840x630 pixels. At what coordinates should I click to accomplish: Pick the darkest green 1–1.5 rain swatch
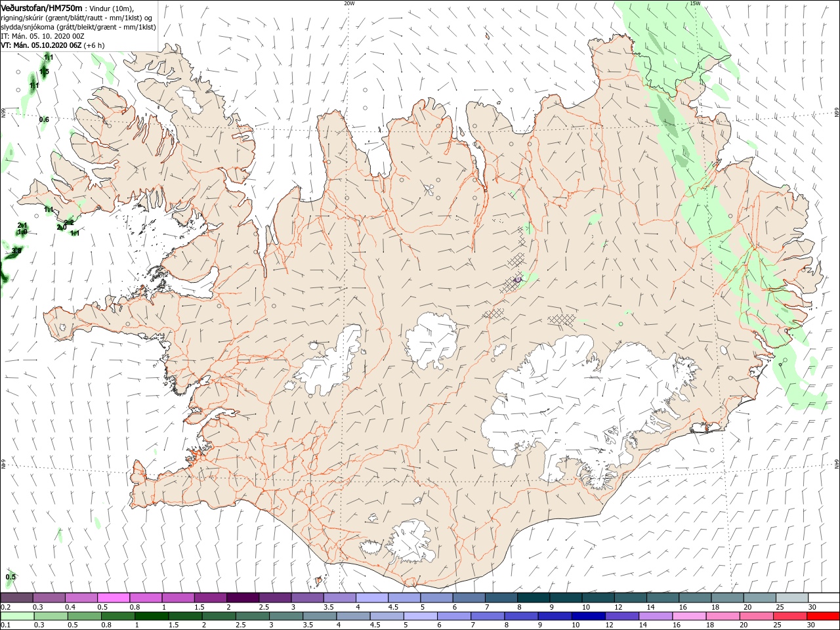click(151, 616)
